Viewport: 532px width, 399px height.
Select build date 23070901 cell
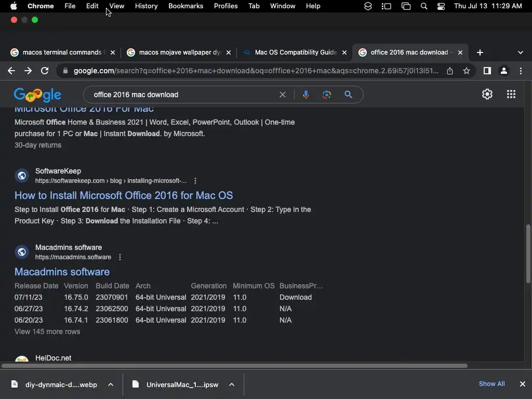coord(112,297)
